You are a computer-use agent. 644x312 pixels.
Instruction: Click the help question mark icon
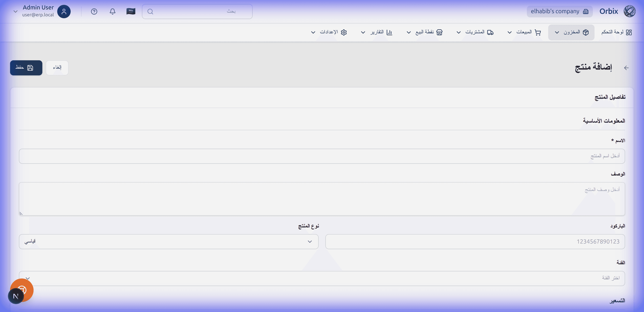pos(94,12)
